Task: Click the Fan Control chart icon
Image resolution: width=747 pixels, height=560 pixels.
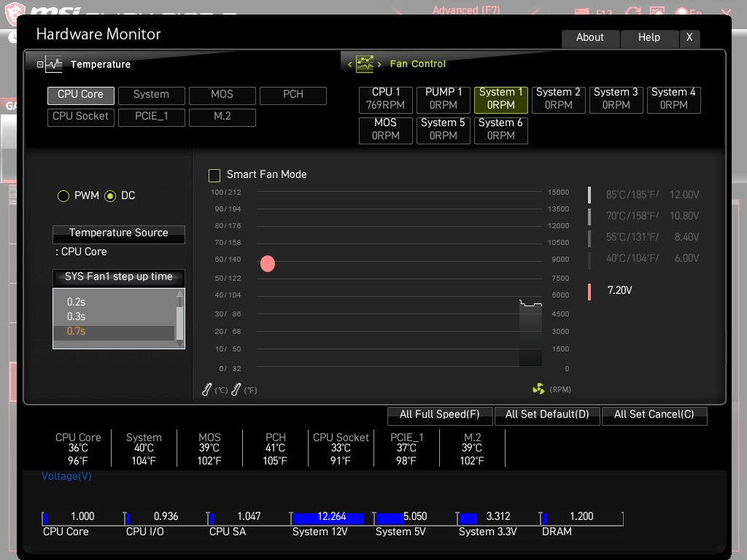Action: click(x=365, y=64)
